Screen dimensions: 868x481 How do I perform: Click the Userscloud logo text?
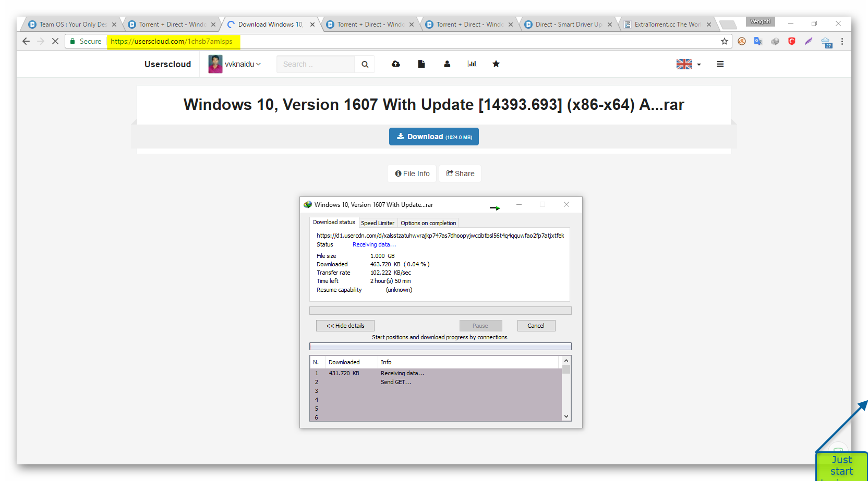click(167, 64)
